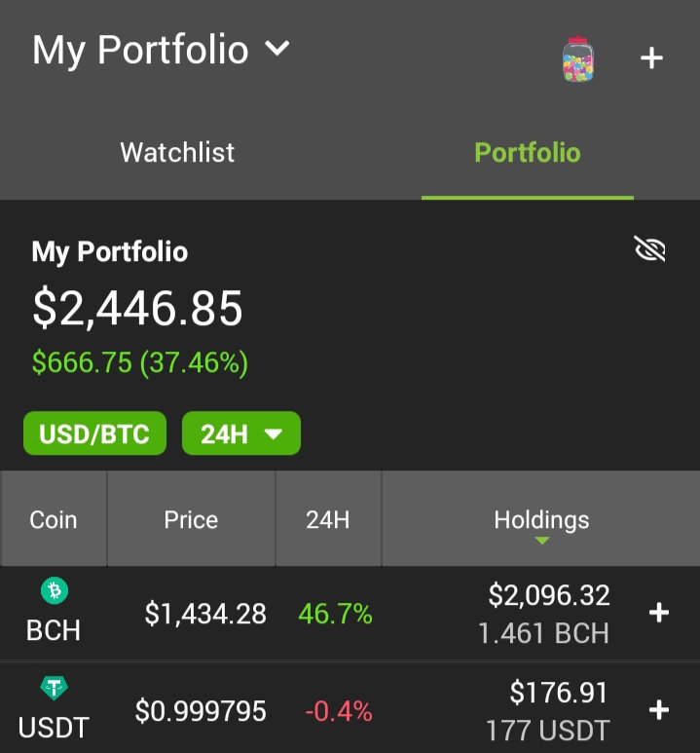Click the Tether USDT coin logo
The height and width of the screenshot is (753, 700).
[54, 688]
